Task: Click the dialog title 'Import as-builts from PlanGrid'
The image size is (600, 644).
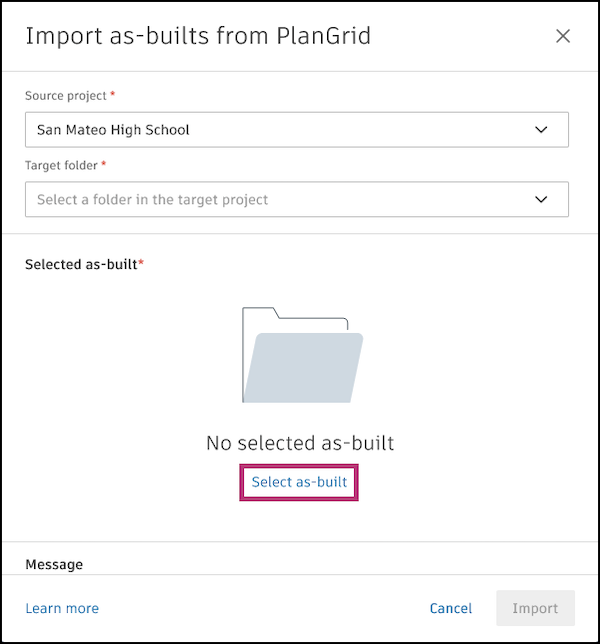Action: click(198, 36)
